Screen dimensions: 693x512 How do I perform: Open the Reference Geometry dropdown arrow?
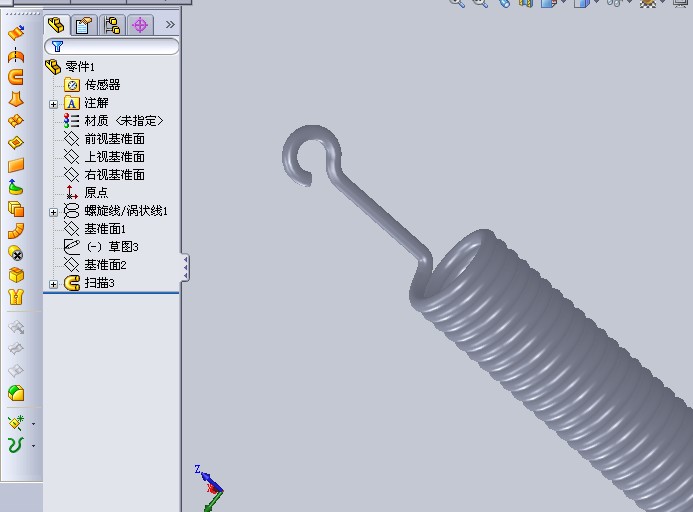click(x=34, y=424)
